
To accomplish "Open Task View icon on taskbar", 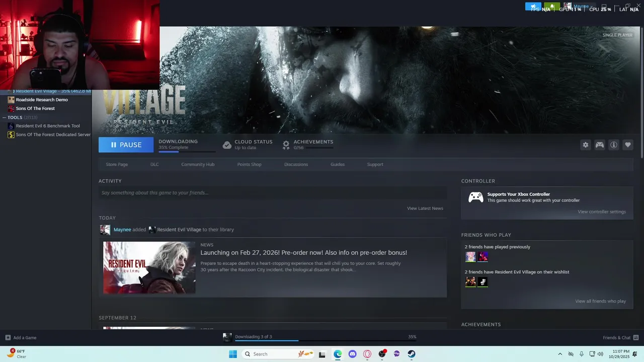I will (322, 354).
